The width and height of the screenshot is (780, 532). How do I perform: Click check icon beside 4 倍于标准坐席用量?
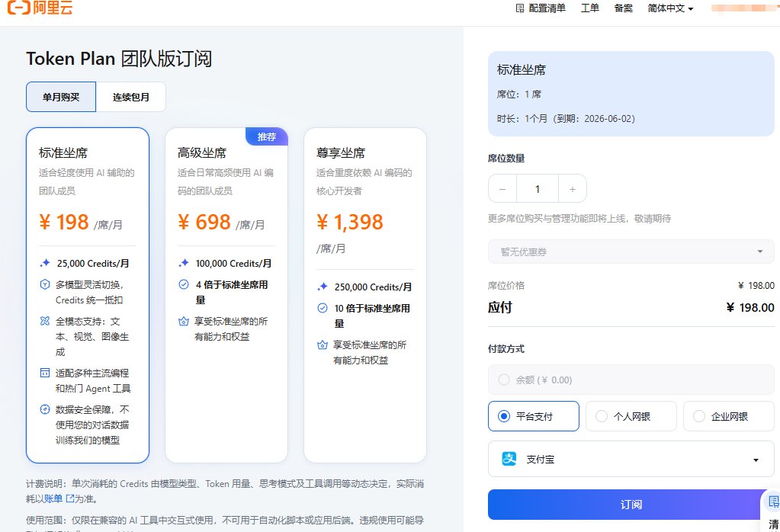click(x=184, y=284)
